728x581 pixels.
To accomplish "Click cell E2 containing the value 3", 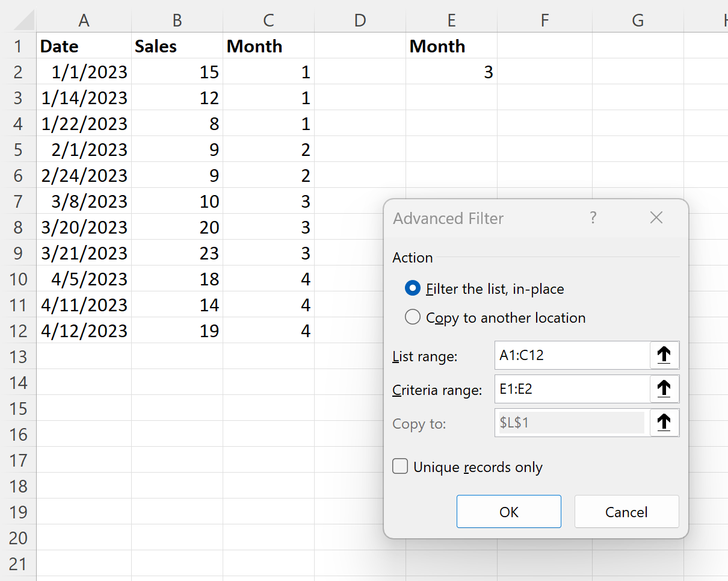I will pos(451,72).
